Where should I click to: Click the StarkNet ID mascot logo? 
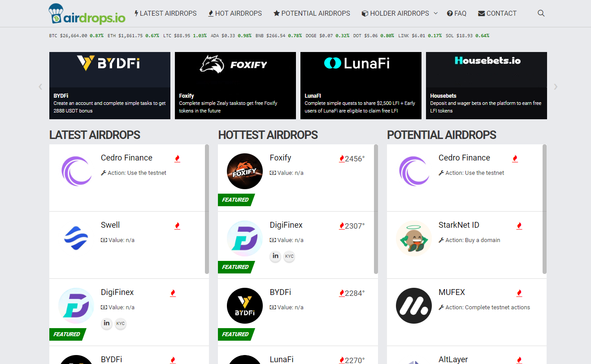(414, 238)
